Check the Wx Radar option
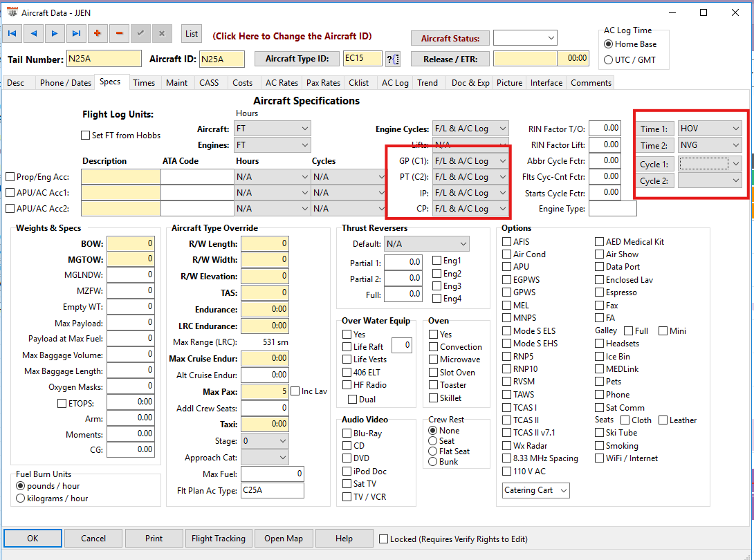 pos(508,446)
